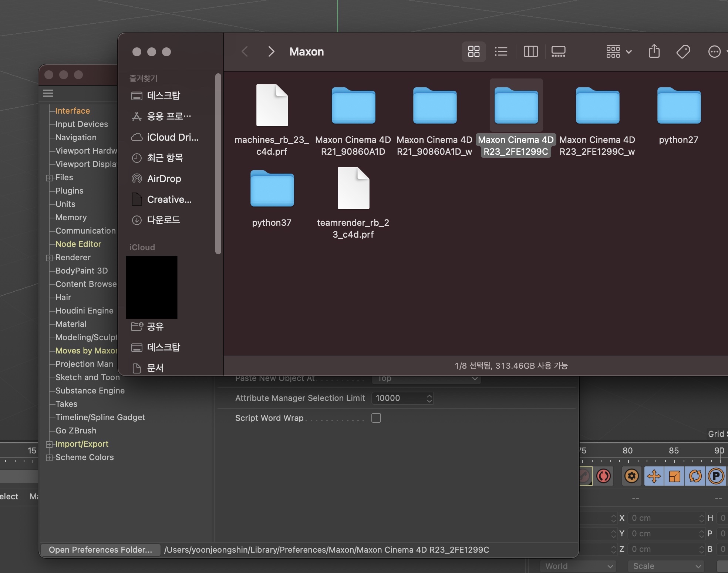Screen dimensions: 728x573
Task: Click the Selection Limit stepper arrows
Action: (429, 398)
